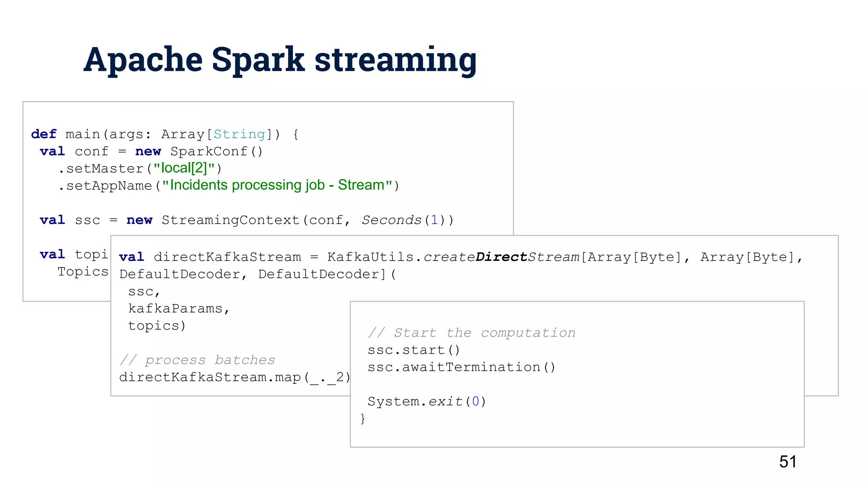Click the 'StreamingContext' text in the code
The image size is (868, 488).
pos(231,220)
